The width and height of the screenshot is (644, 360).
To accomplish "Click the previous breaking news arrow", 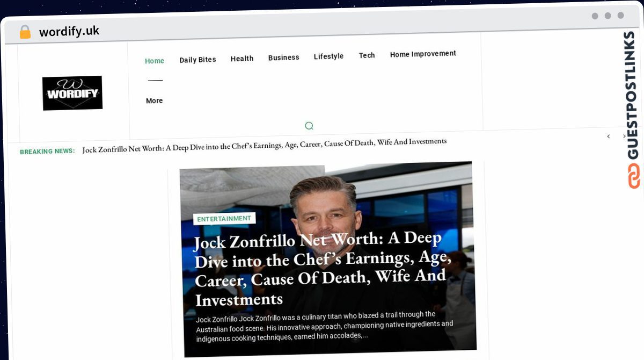I will click(608, 136).
